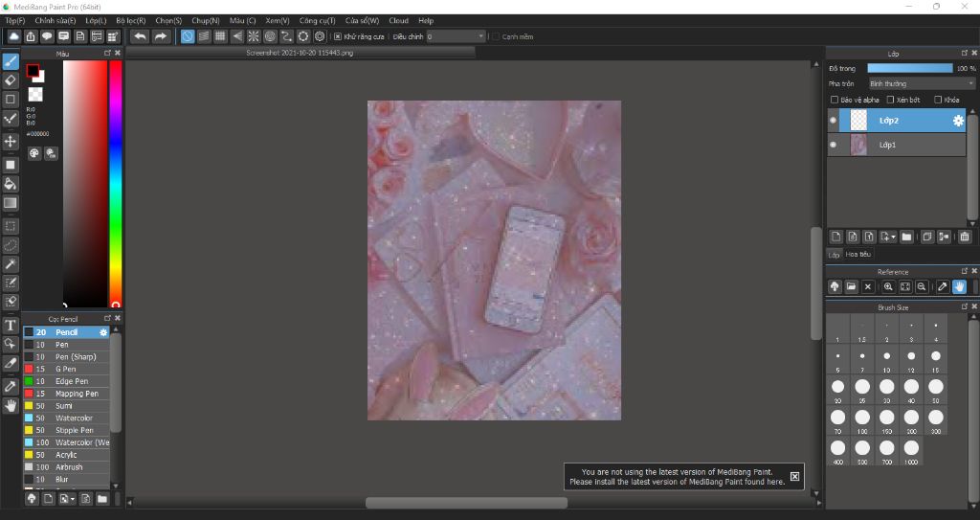This screenshot has width=980, height=520.
Task: Enable the grid snap icon
Action: pos(221,36)
